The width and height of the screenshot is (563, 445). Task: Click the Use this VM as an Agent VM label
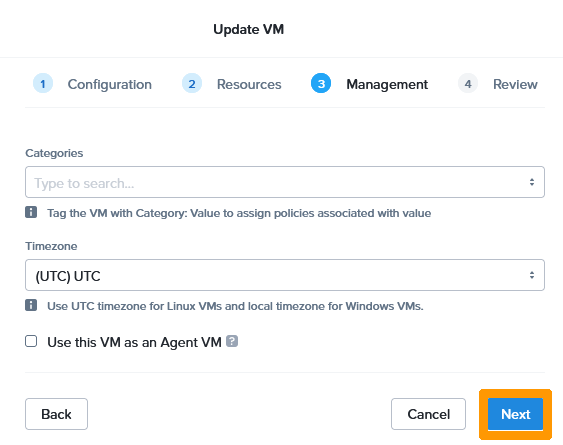coord(134,342)
